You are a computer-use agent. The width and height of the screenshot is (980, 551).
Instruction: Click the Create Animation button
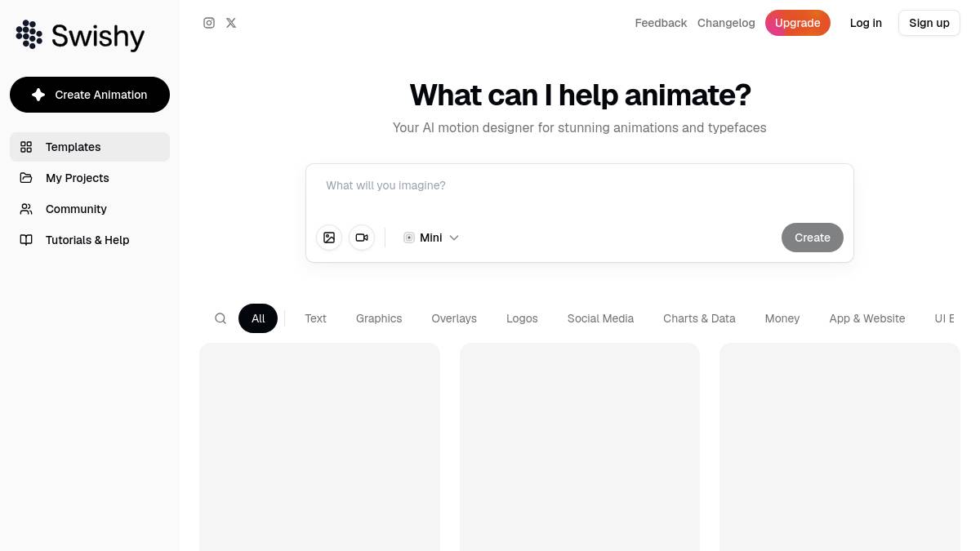[90, 95]
